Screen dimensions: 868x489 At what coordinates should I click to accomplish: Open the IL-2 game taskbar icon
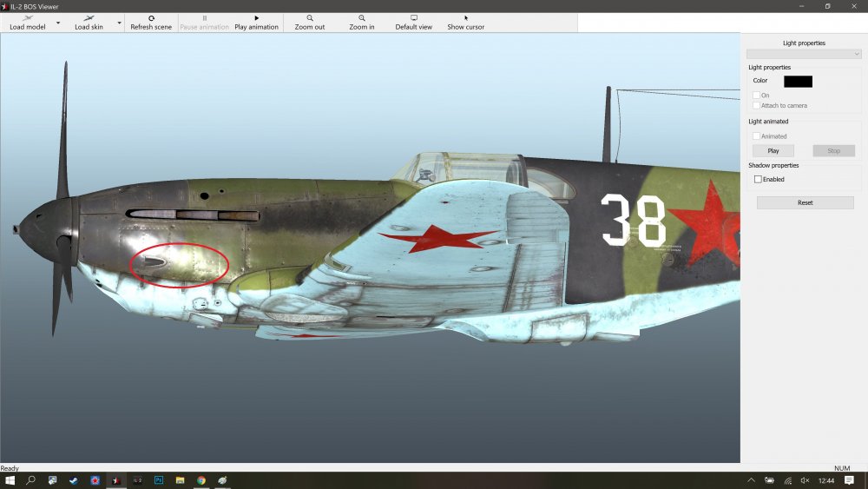[x=137, y=480]
